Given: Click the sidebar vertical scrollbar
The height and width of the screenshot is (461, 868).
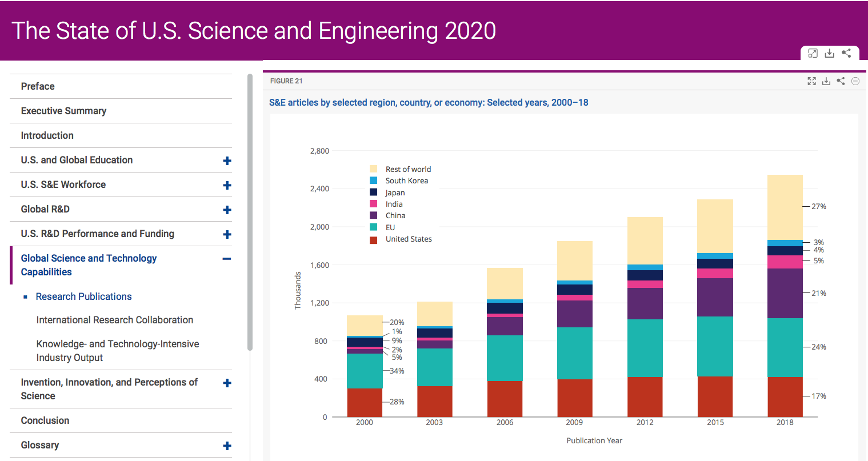Looking at the screenshot, I should (x=250, y=211).
